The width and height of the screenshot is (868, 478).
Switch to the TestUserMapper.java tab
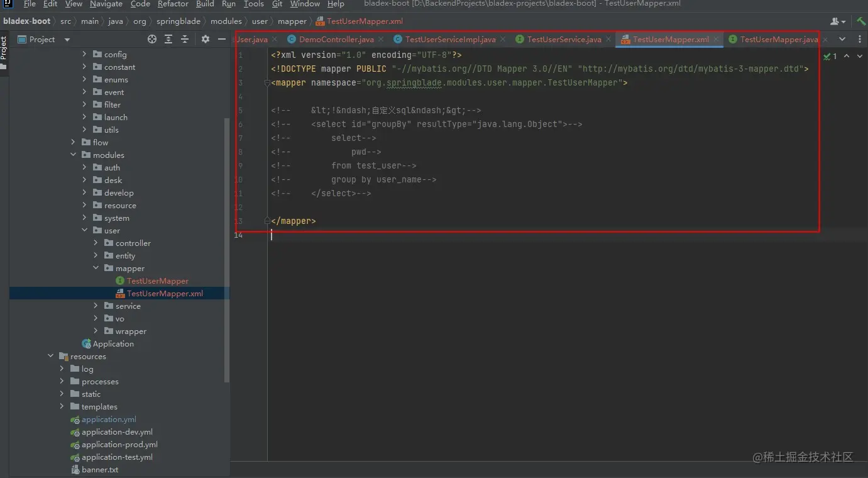click(779, 39)
